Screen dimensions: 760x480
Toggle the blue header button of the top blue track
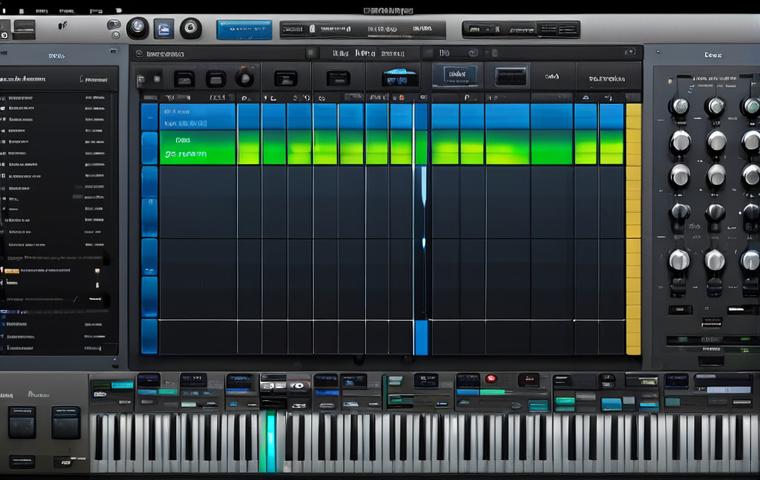149,117
